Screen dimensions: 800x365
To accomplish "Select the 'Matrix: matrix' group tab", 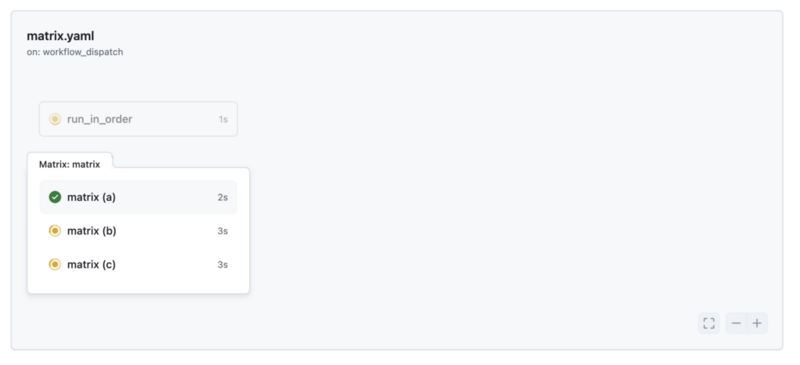I will click(69, 164).
